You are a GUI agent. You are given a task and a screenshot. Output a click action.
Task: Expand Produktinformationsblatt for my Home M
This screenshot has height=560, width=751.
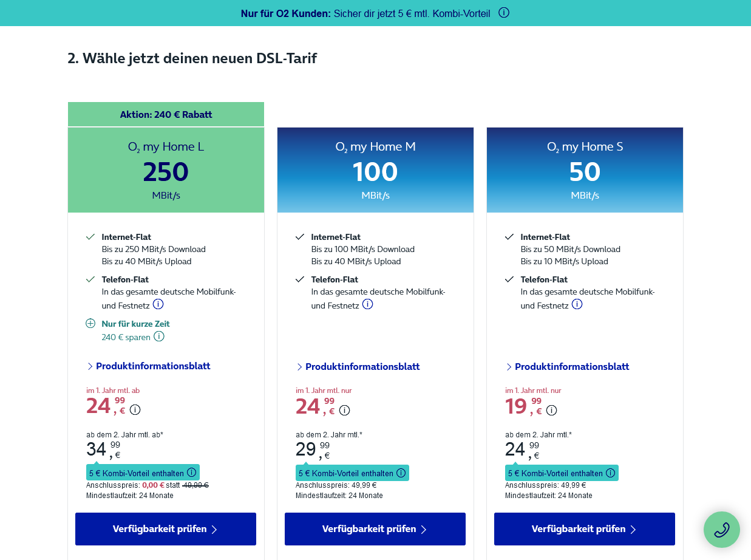358,367
